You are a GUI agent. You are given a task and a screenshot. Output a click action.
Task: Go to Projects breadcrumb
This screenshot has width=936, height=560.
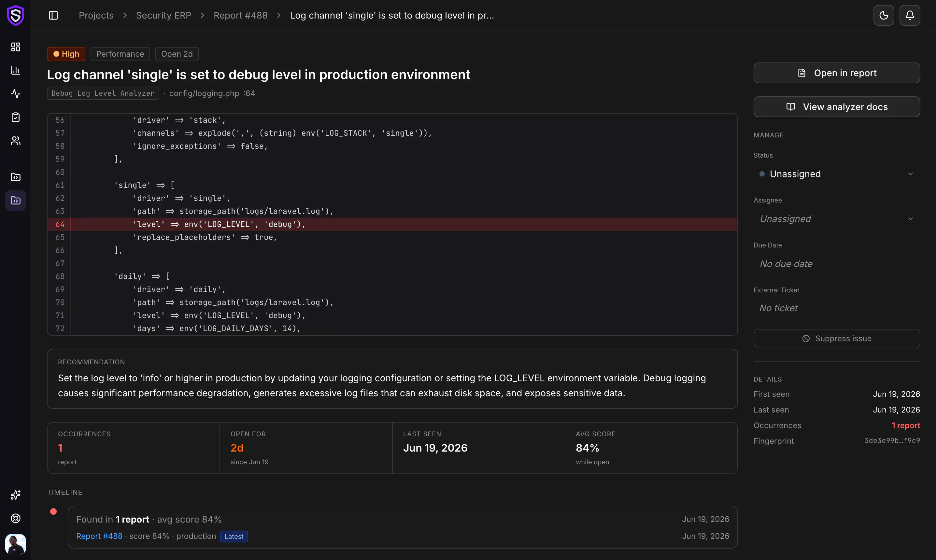click(96, 16)
